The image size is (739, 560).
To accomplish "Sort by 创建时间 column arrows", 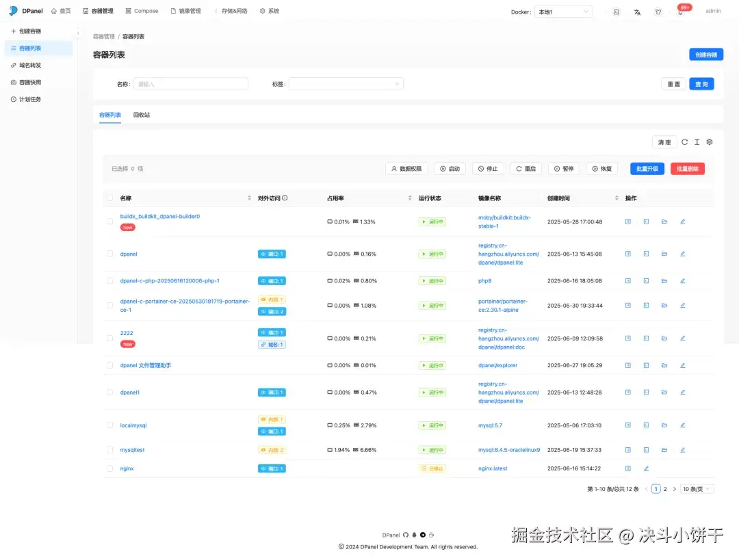I will pos(617,198).
